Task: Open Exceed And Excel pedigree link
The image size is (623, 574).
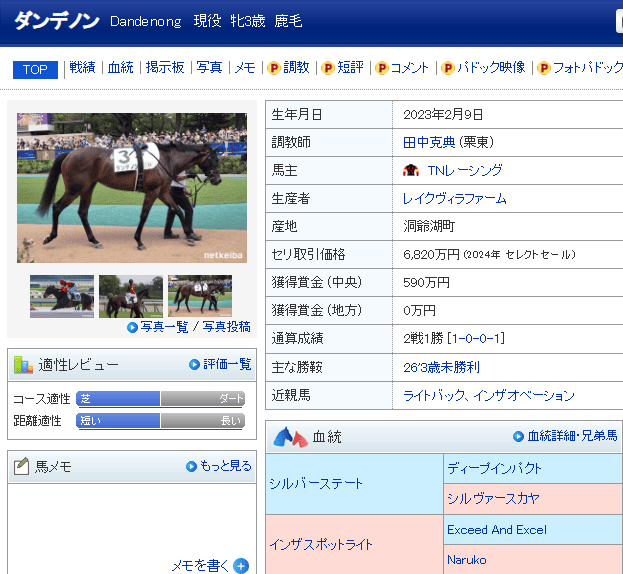Action: pyautogui.click(x=497, y=530)
